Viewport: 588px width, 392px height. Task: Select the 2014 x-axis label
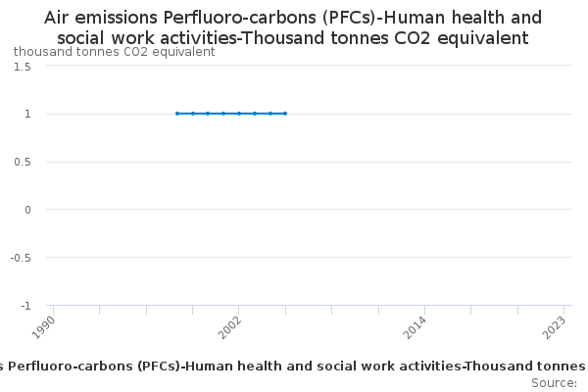(x=416, y=328)
